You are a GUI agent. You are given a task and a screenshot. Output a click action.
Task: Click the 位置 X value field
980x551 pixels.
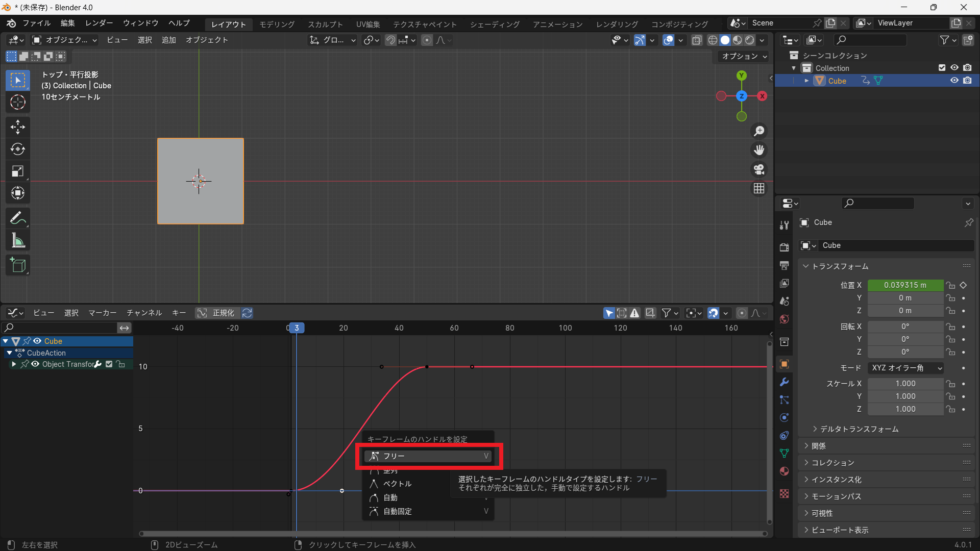(905, 285)
